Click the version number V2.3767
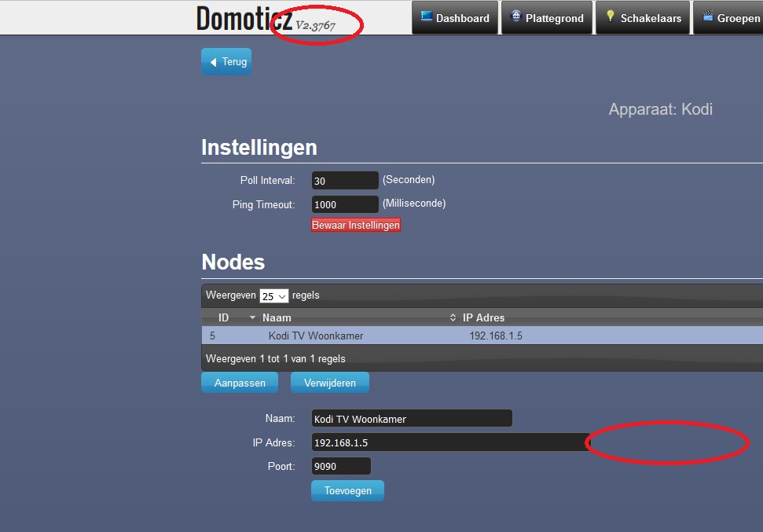 316,25
